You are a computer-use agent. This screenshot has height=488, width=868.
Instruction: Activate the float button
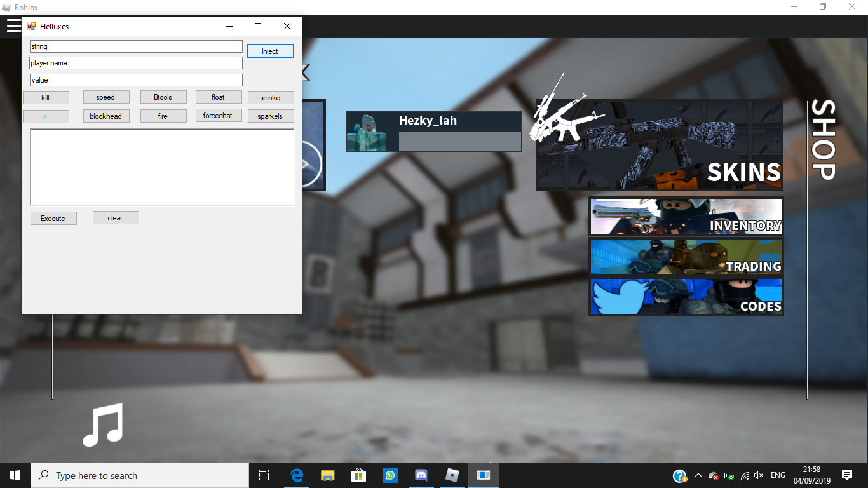pyautogui.click(x=219, y=97)
